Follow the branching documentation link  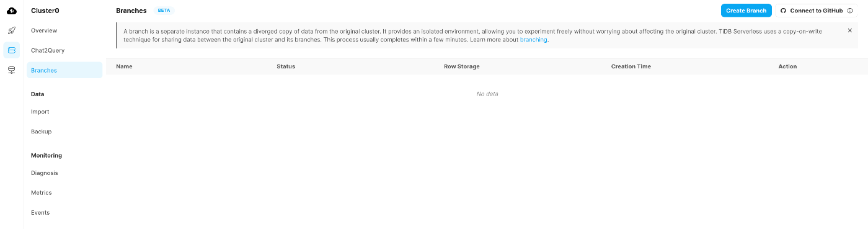pyautogui.click(x=533, y=40)
